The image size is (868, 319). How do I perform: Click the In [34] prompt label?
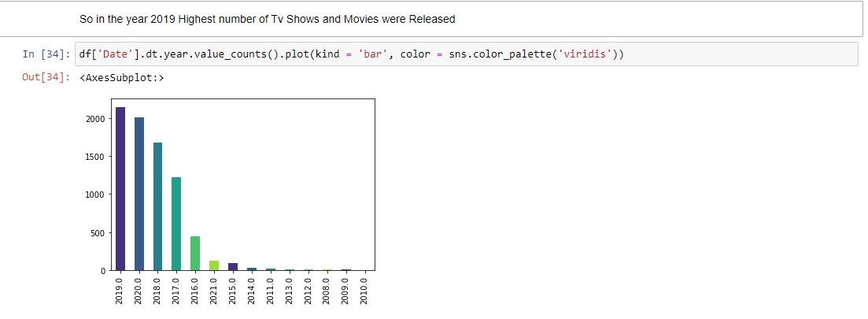(46, 54)
